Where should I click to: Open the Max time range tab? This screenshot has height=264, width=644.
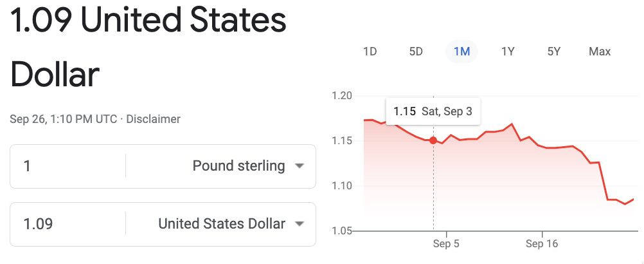(600, 52)
